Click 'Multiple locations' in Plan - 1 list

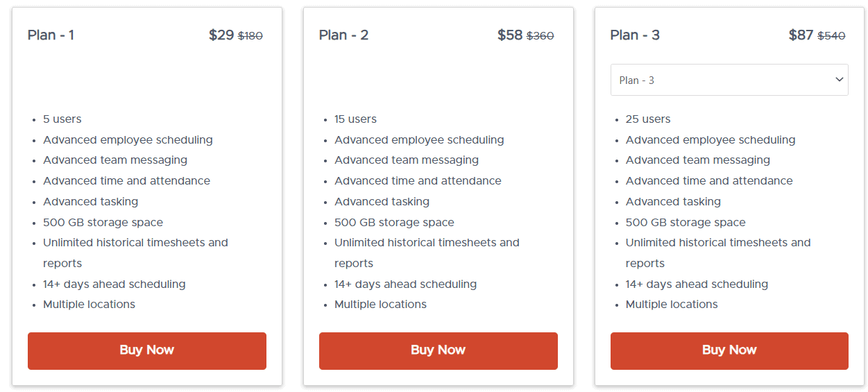coord(89,305)
